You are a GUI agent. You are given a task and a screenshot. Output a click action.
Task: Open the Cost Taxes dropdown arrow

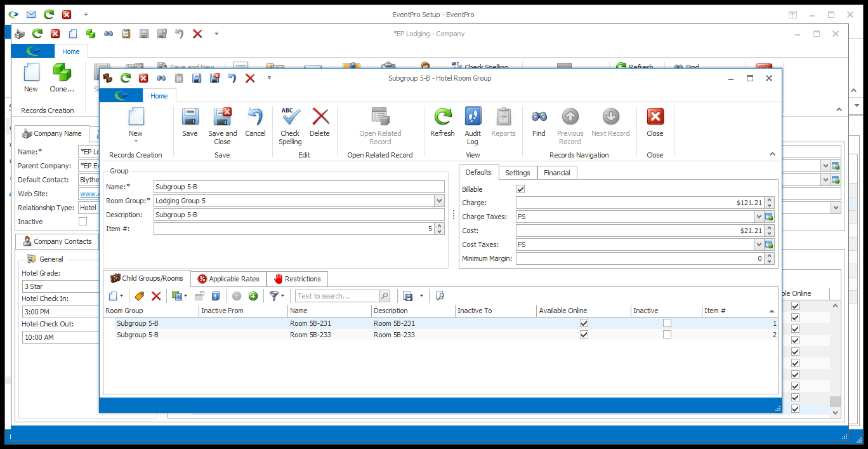758,245
